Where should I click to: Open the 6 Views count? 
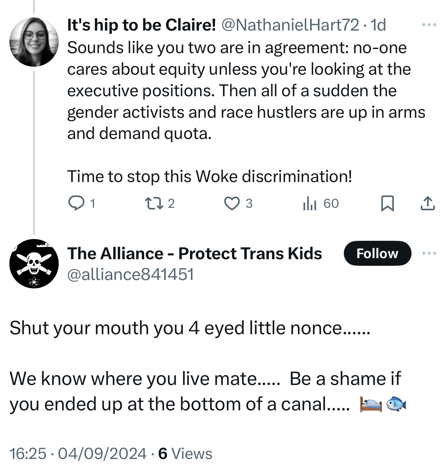click(x=185, y=454)
